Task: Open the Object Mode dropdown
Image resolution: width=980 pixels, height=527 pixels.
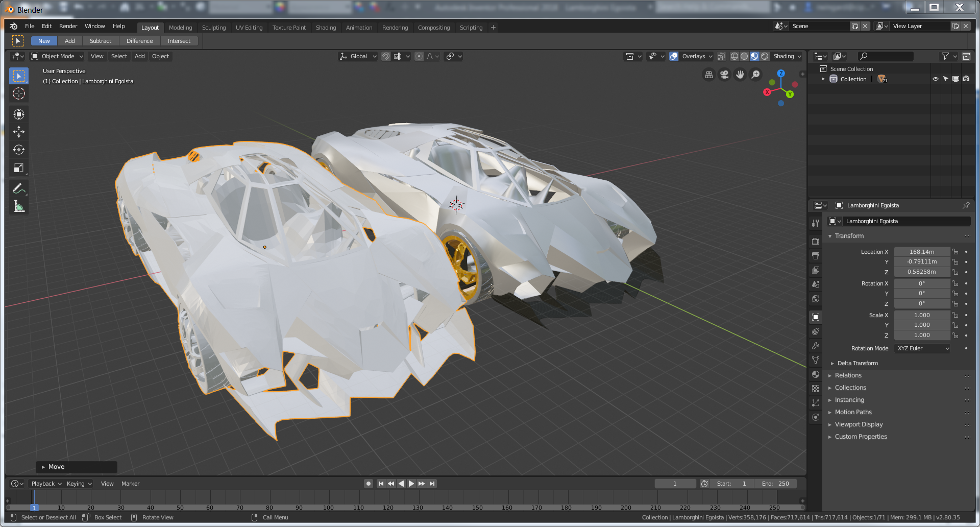Action: point(57,56)
